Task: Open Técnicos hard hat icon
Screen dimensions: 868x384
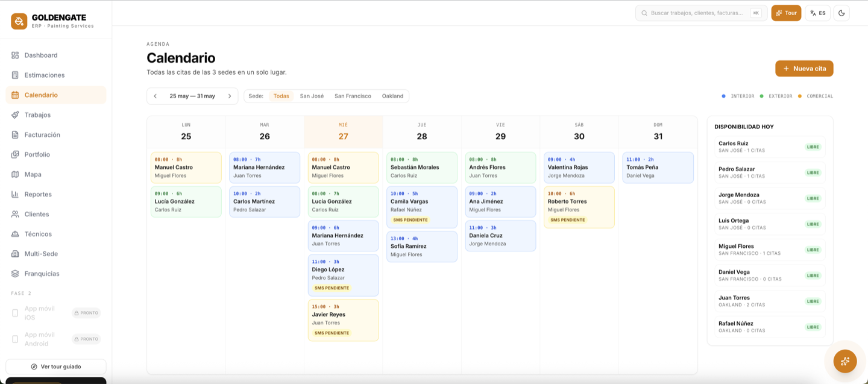Action: click(15, 234)
